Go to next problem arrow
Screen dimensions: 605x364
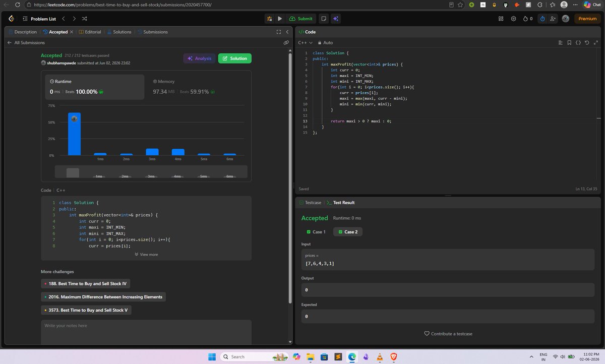[x=74, y=19]
